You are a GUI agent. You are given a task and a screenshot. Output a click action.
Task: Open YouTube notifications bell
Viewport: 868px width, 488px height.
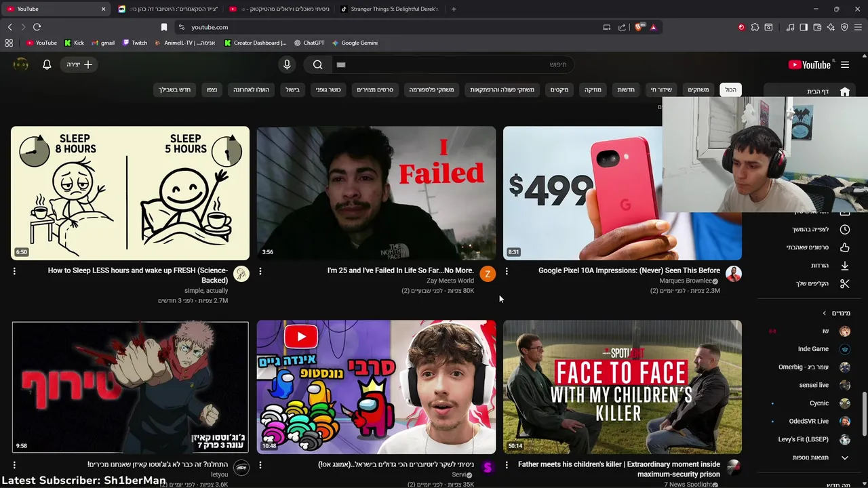[47, 64]
